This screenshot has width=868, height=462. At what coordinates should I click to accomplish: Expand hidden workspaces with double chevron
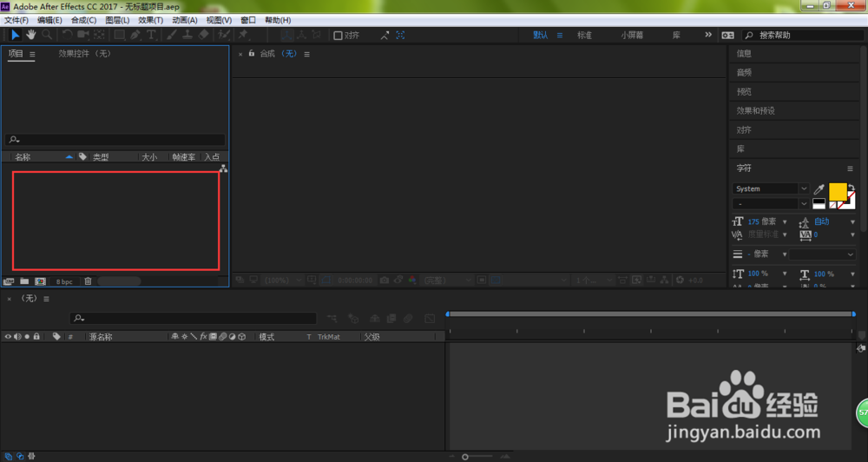(x=708, y=35)
